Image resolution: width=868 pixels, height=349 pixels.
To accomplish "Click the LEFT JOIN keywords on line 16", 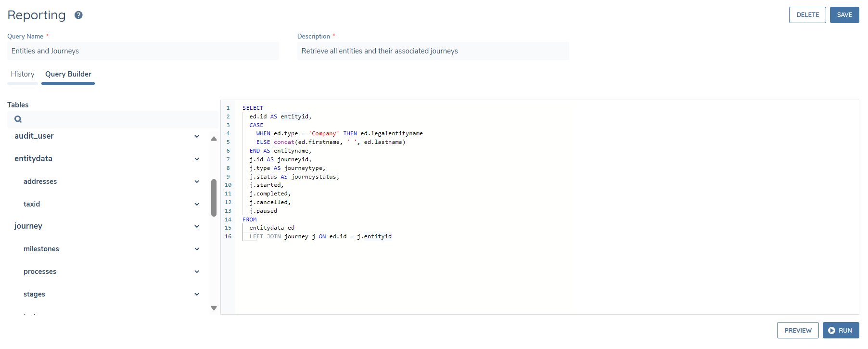I will pos(265,236).
